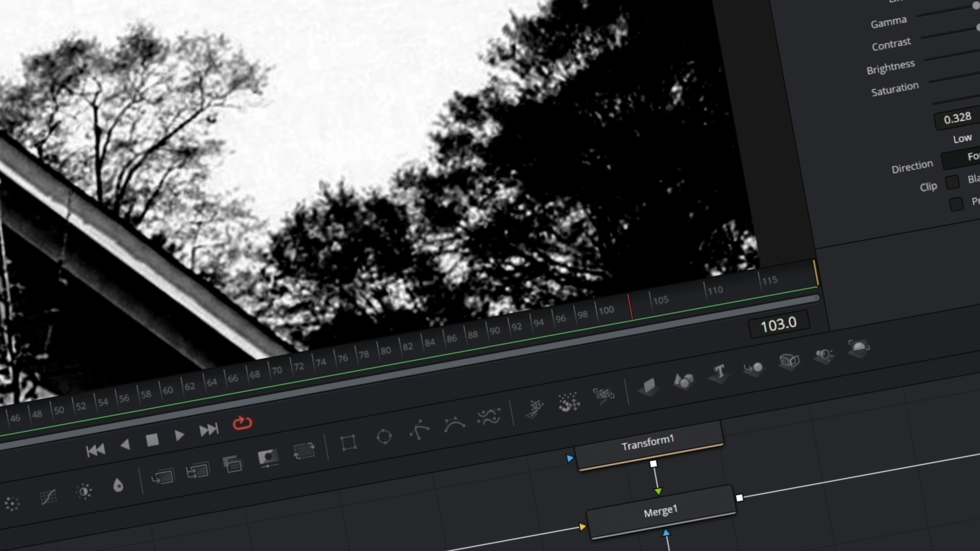Enable the first Clip checkbox
Viewport: 980px width, 551px height.
point(952,182)
